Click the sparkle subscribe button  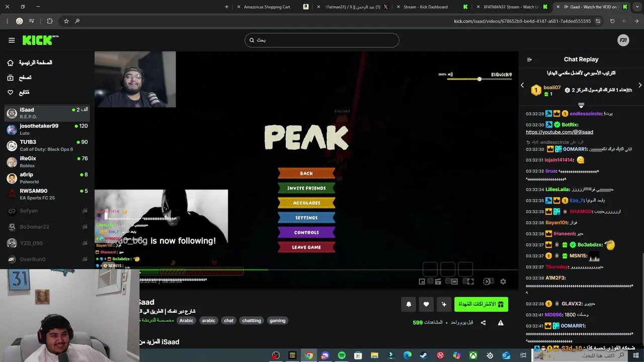click(444, 304)
